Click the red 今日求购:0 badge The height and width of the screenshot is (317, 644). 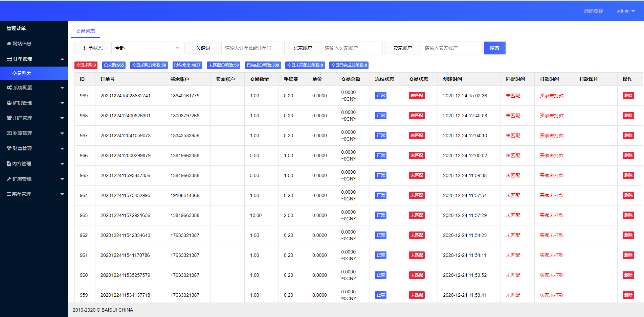86,65
